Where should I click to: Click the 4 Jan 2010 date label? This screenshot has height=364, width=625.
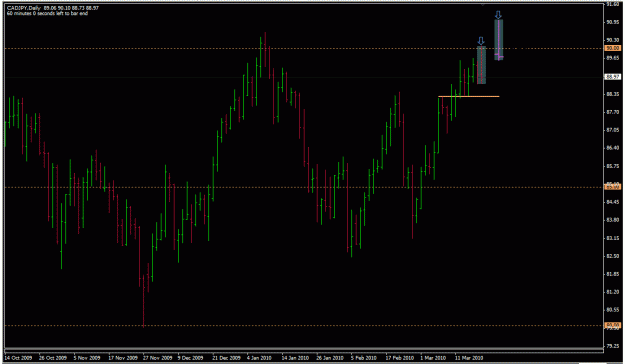[x=259, y=358]
